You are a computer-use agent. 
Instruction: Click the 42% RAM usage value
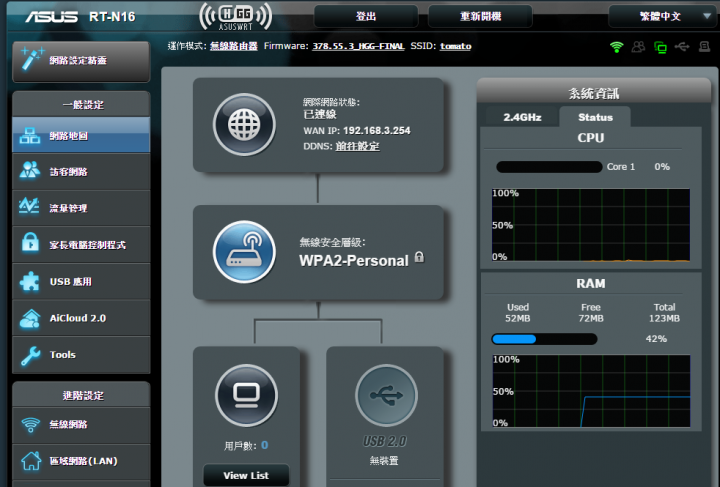coord(656,339)
